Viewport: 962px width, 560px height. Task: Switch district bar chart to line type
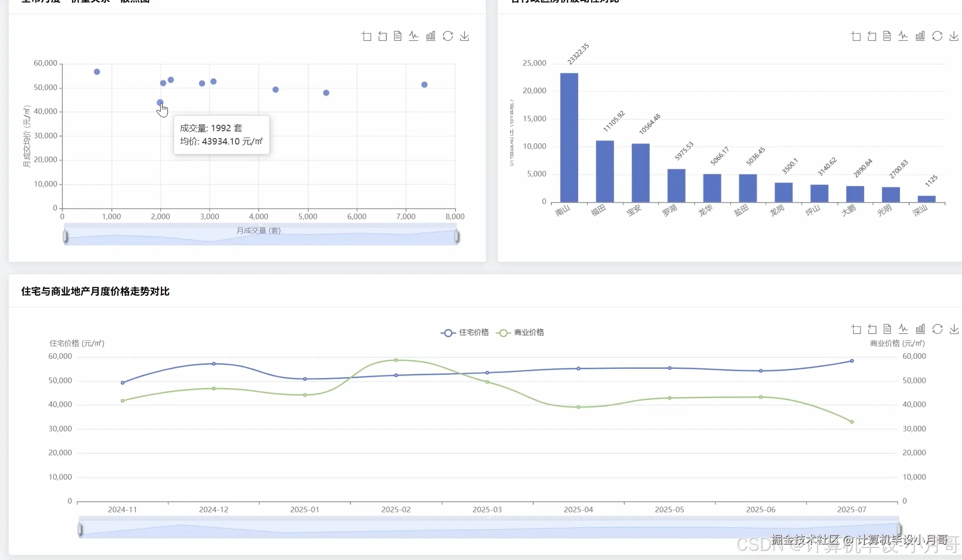[903, 36]
